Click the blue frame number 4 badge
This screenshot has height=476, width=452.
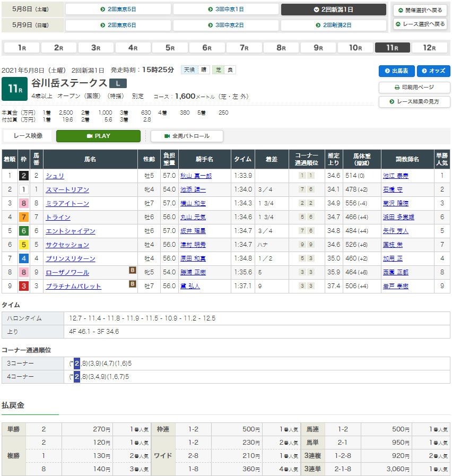(24, 258)
